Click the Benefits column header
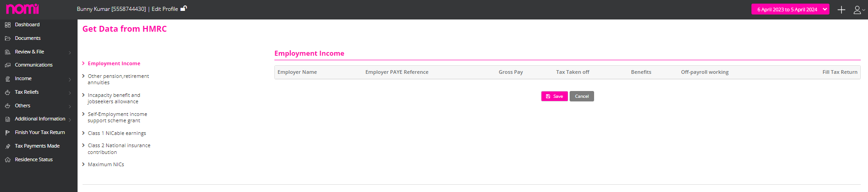The image size is (868, 192). 641,72
